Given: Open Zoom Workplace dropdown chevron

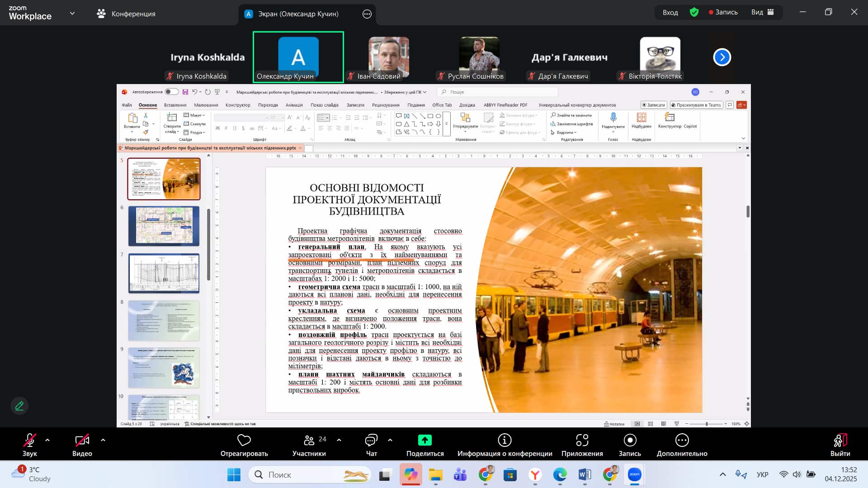Looking at the screenshot, I should point(72,14).
